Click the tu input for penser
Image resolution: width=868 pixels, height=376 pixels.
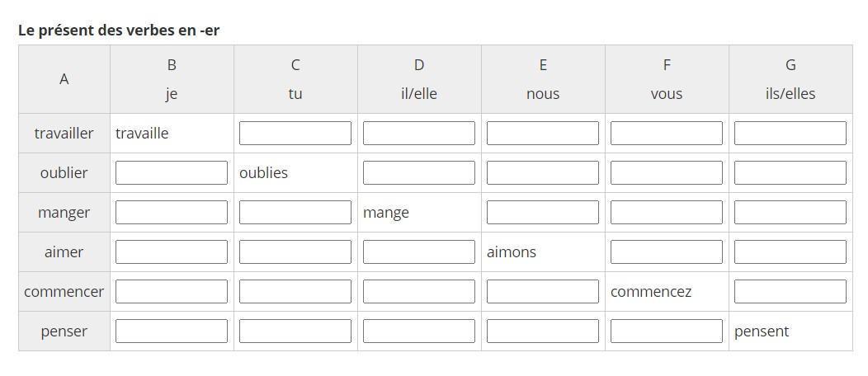point(295,331)
